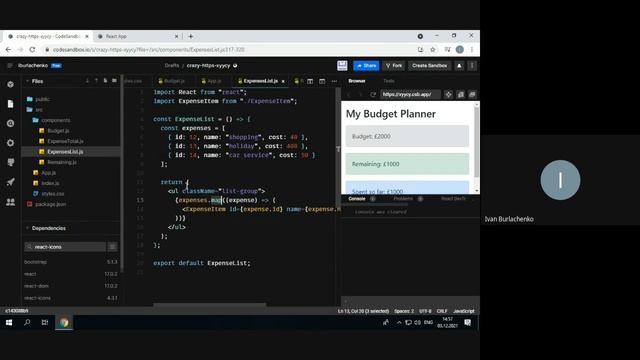640x360 pixels.
Task: Click the preview forward arrow
Action: 360,94
